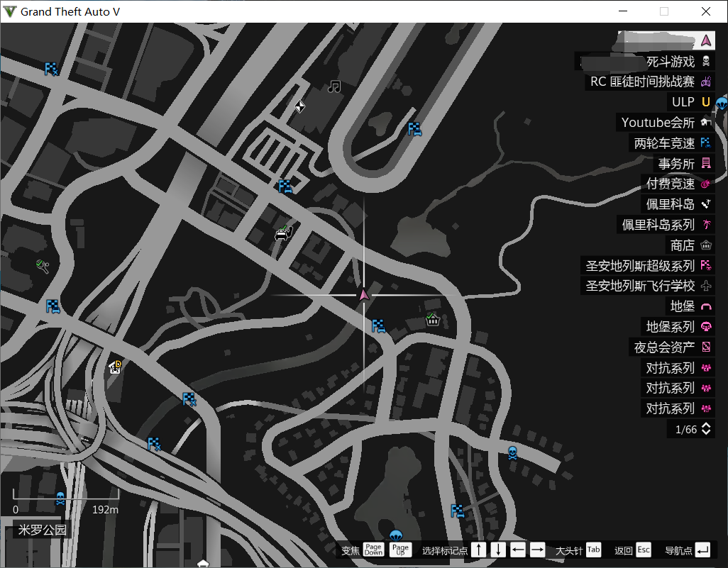Select the blue skull blip near the right-side houses
728x568 pixels.
(512, 452)
